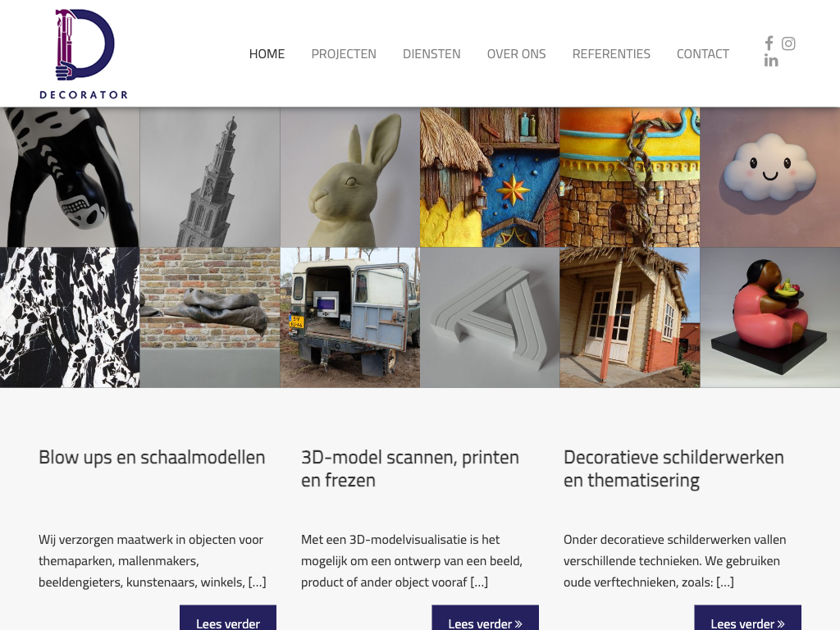Open the Facebook social icon
This screenshot has height=630, width=840.
(x=769, y=43)
